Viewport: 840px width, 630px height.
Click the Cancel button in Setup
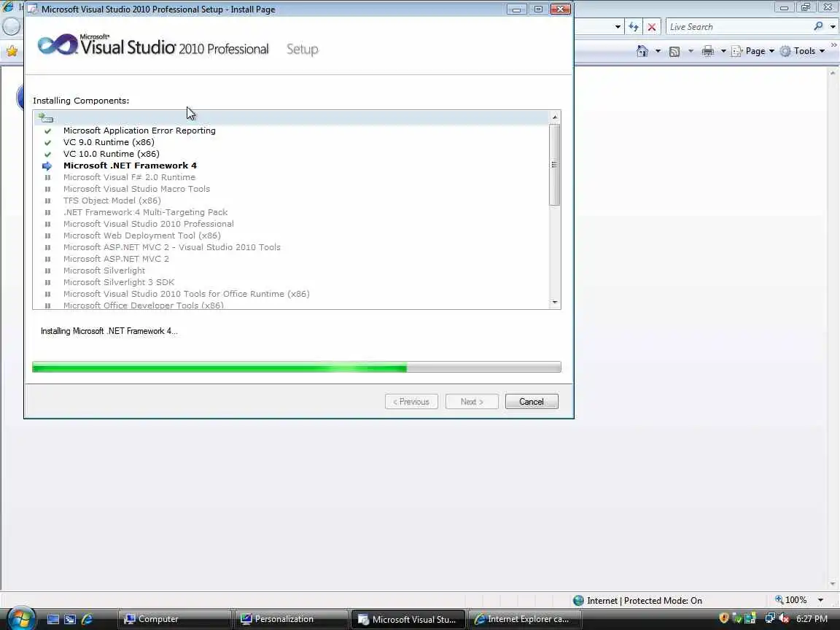532,402
